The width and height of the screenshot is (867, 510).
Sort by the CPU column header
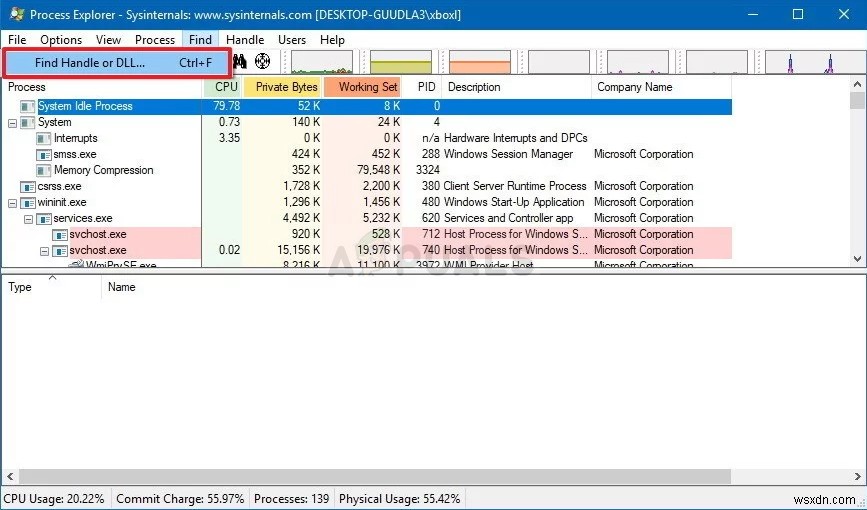click(x=222, y=87)
